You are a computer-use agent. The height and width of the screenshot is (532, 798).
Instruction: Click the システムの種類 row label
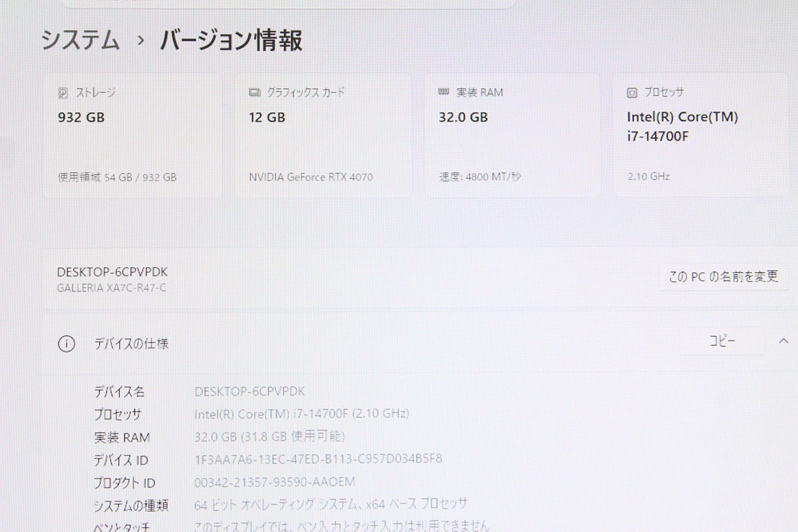131,505
